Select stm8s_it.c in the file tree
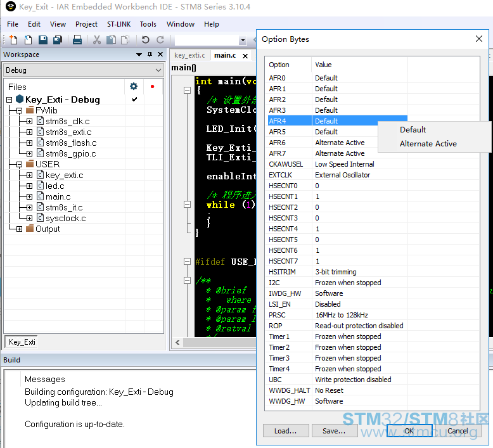Image resolution: width=493 pixels, height=448 pixels. coord(64,207)
